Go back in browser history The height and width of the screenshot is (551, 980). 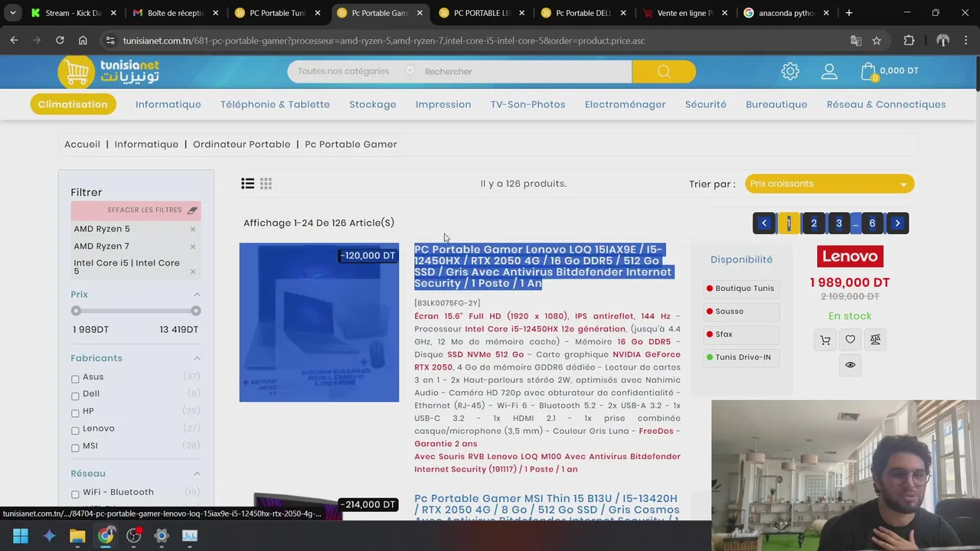point(15,41)
